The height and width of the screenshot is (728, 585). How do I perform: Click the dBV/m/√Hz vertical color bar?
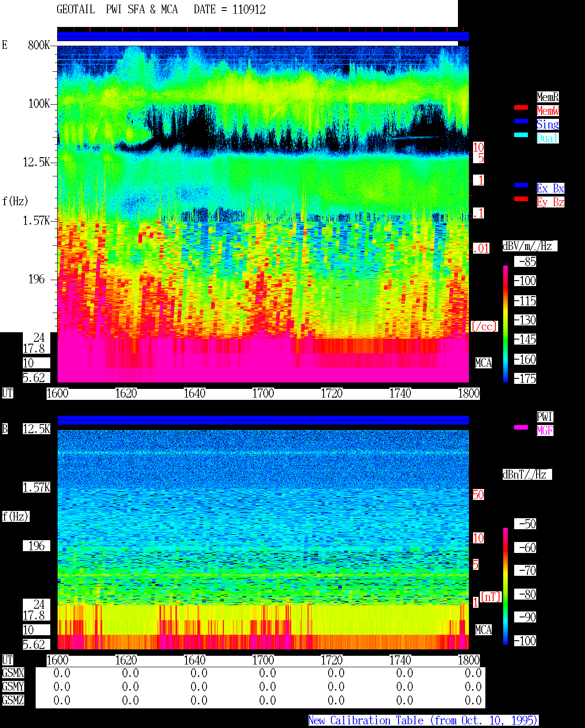(505, 324)
